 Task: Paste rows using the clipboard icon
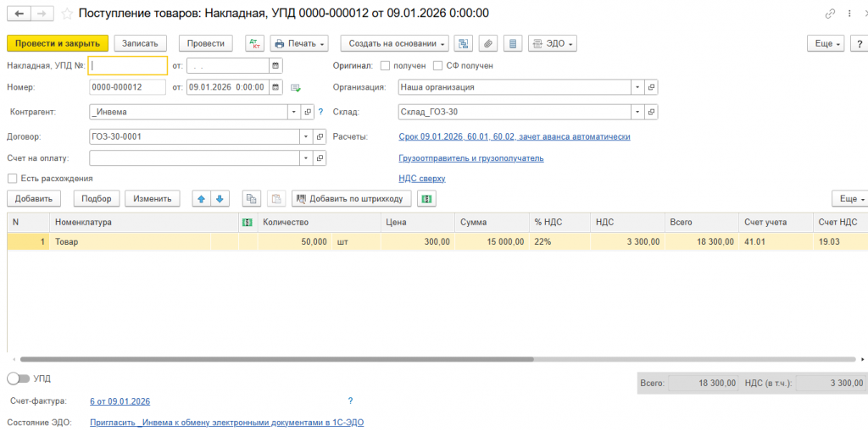pyautogui.click(x=276, y=199)
